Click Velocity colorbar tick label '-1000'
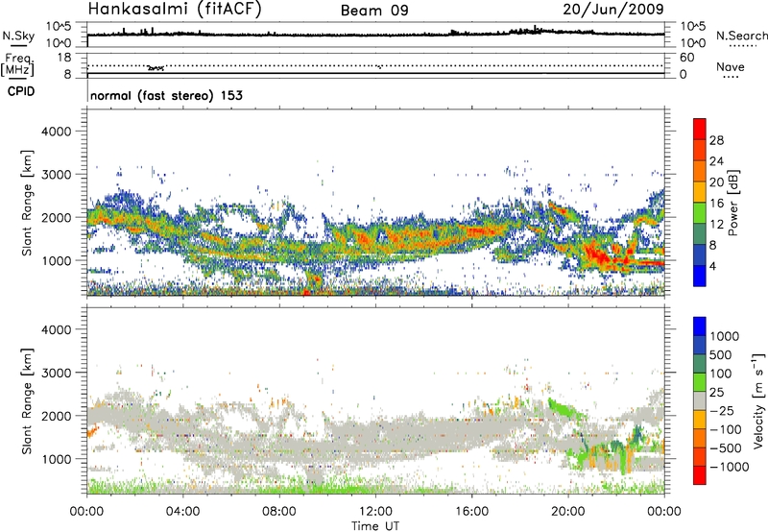Image resolution: width=768 pixels, height=532 pixels. coord(730,467)
